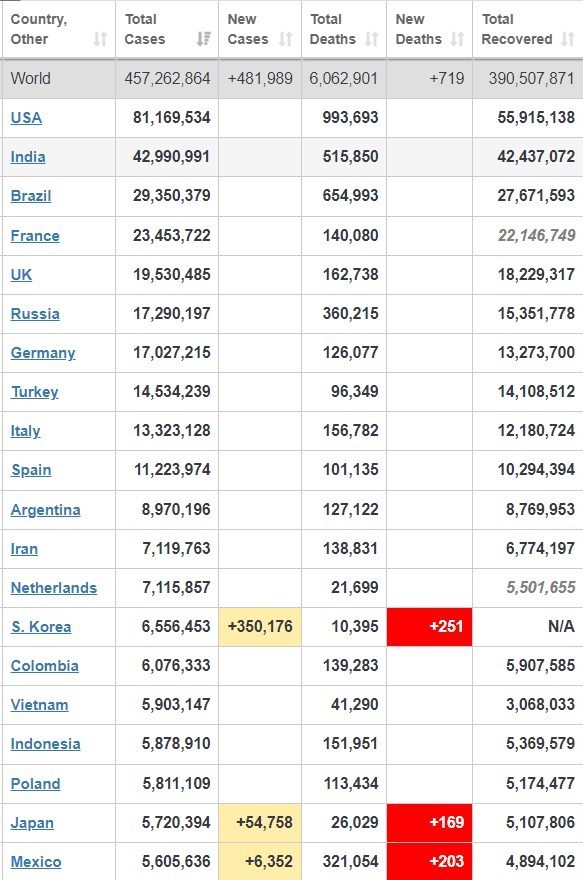Open Japan country details link
The height and width of the screenshot is (880, 583).
pyautogui.click(x=32, y=823)
